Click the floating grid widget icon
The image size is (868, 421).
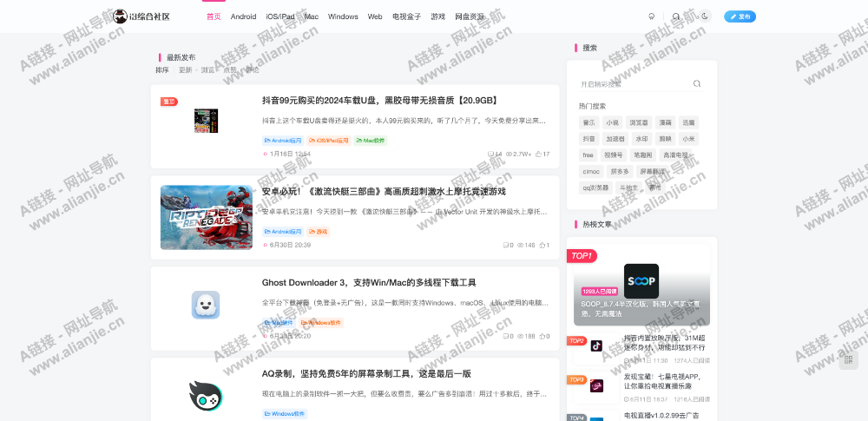(848, 360)
